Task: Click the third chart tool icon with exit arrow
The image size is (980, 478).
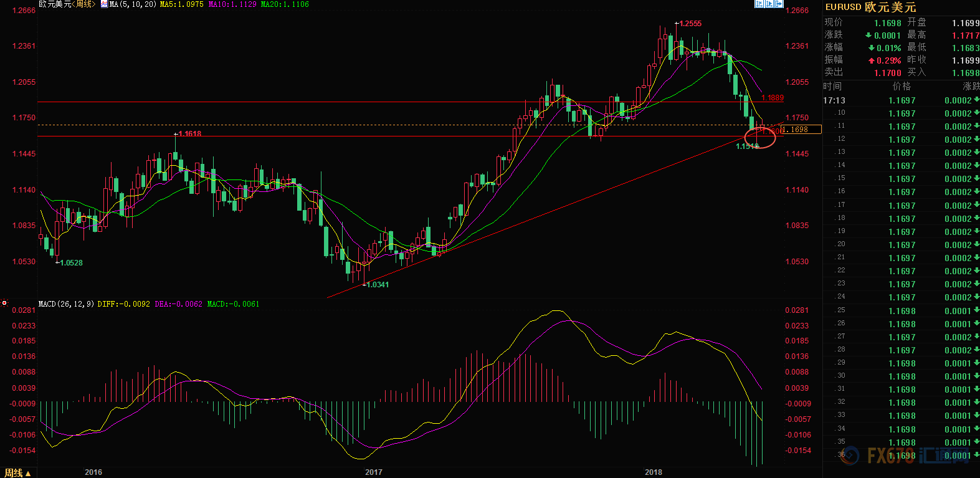Action: coord(779,4)
